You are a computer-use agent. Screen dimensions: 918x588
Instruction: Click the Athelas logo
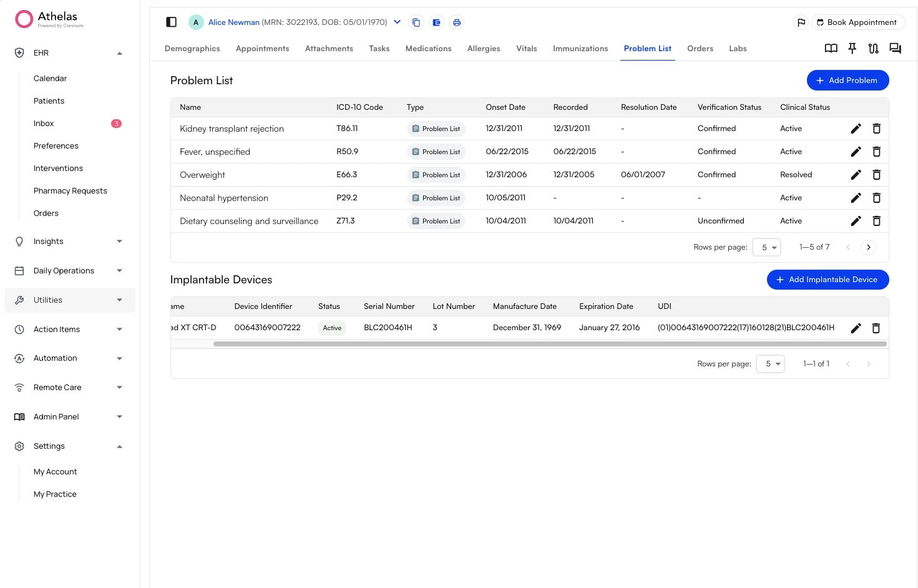pyautogui.click(x=49, y=19)
